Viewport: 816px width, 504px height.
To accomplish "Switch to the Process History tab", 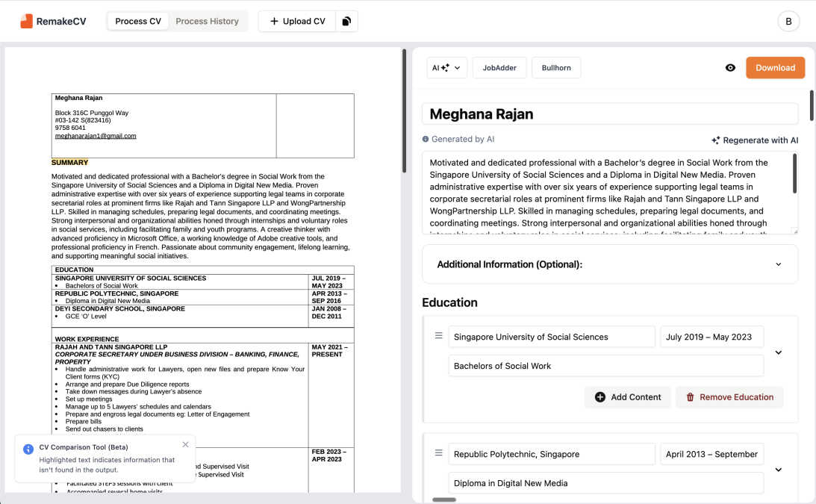I will [x=208, y=20].
